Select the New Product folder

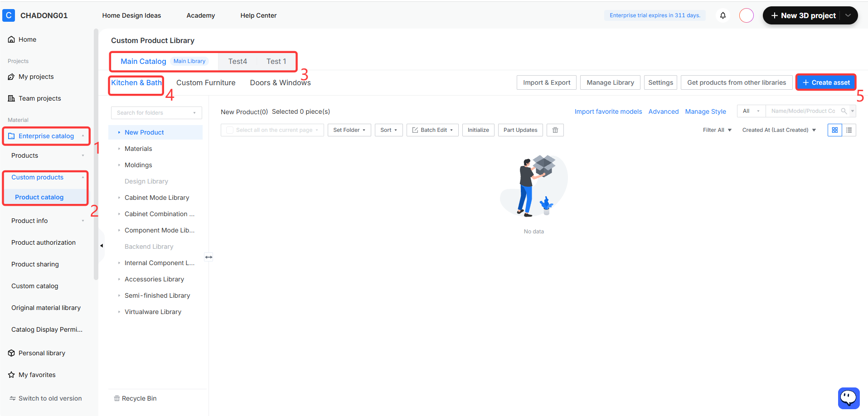pos(155,132)
